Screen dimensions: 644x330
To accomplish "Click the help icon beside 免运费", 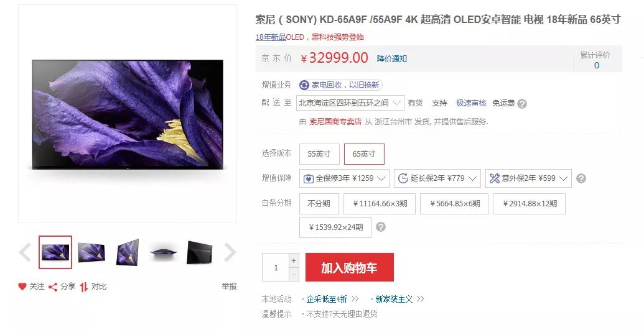I will click(x=522, y=104).
